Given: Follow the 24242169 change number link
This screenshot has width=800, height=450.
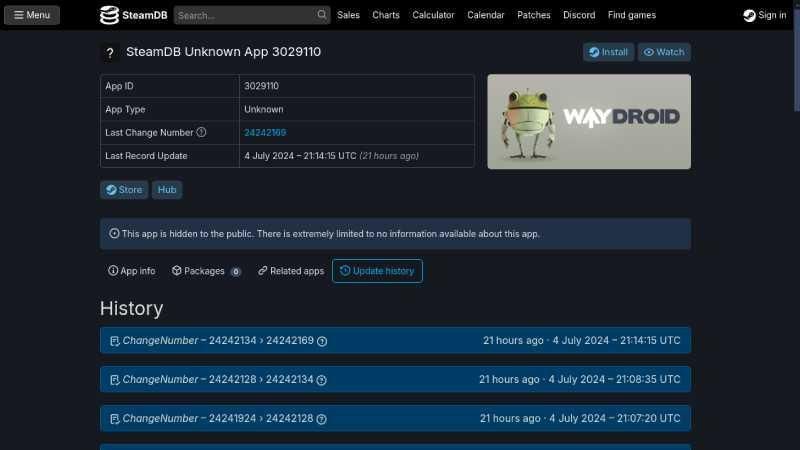Looking at the screenshot, I should coord(265,132).
